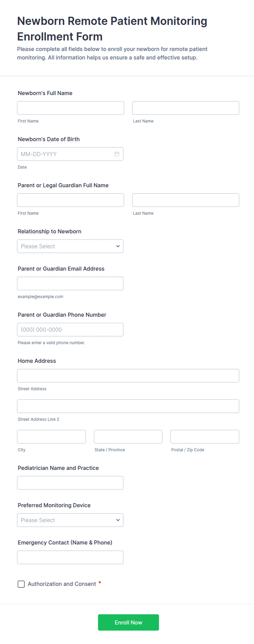Check the Authorization and Consent checkbox
Image resolution: width=254 pixels, height=644 pixels.
[x=21, y=584]
